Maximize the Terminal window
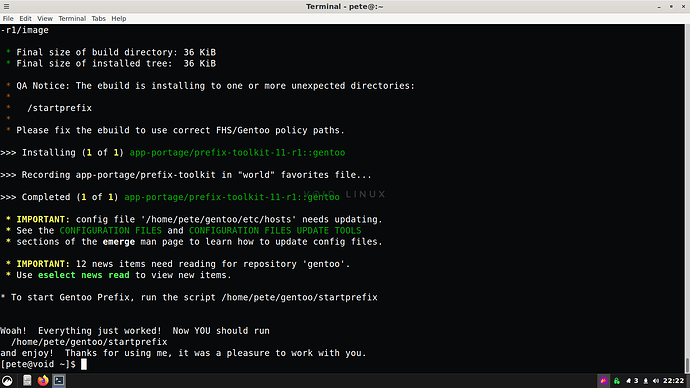 pos(671,7)
